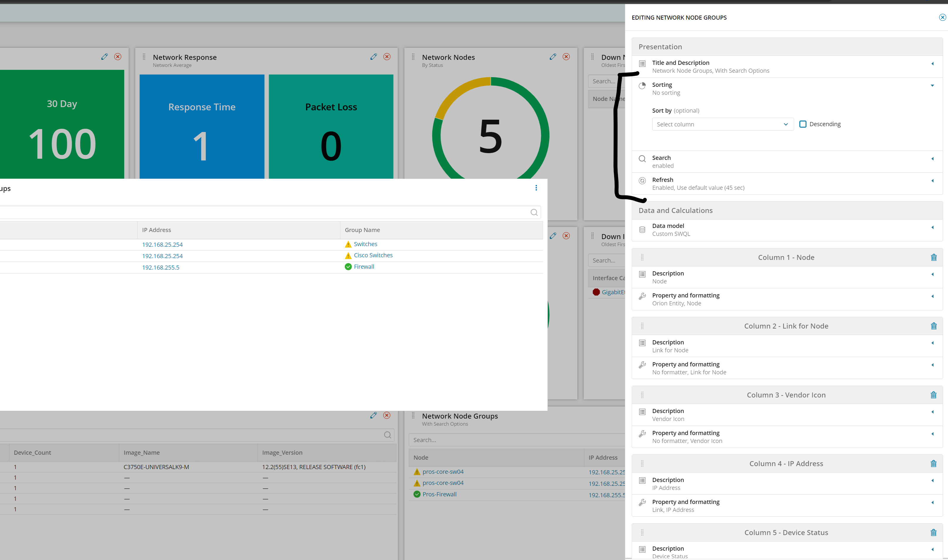Click the Group Name column header

coord(362,230)
